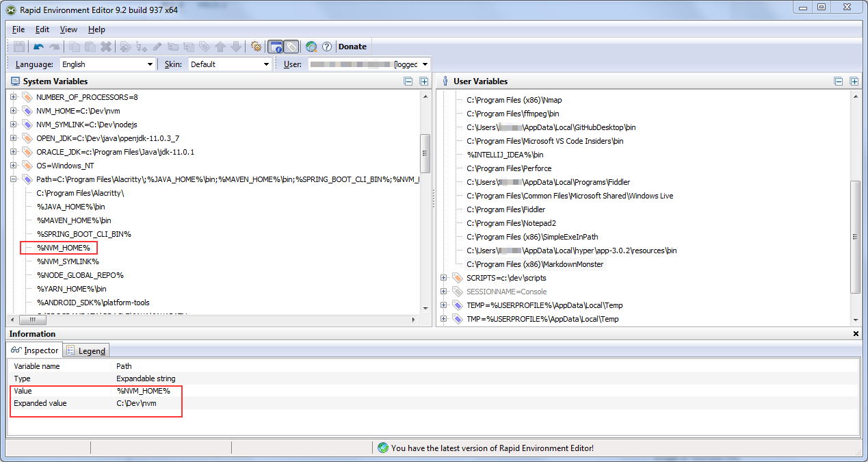Image resolution: width=868 pixels, height=462 pixels.
Task: Open options with the gear toolbar icon
Action: (x=256, y=47)
